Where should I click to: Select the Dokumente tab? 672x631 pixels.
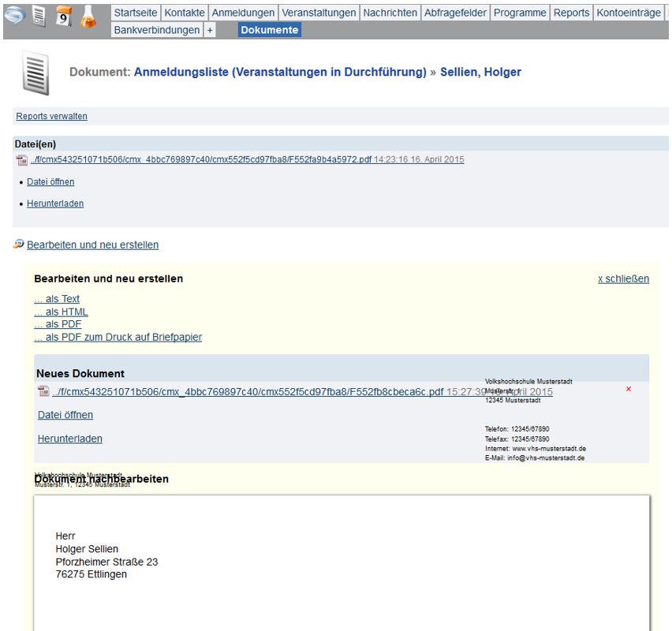(270, 30)
